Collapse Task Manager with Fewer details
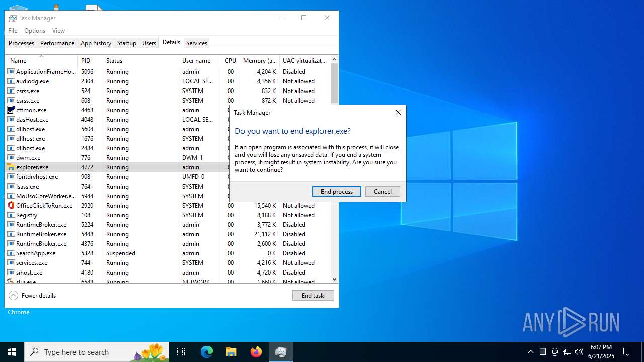 [x=32, y=296]
